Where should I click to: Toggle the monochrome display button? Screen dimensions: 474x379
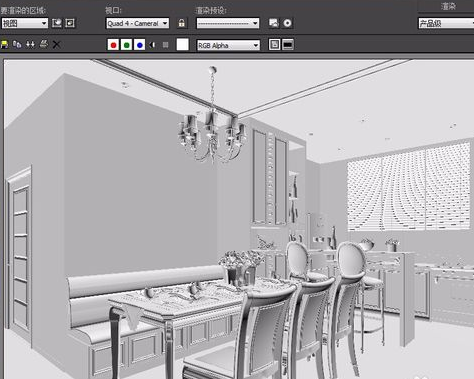click(165, 45)
